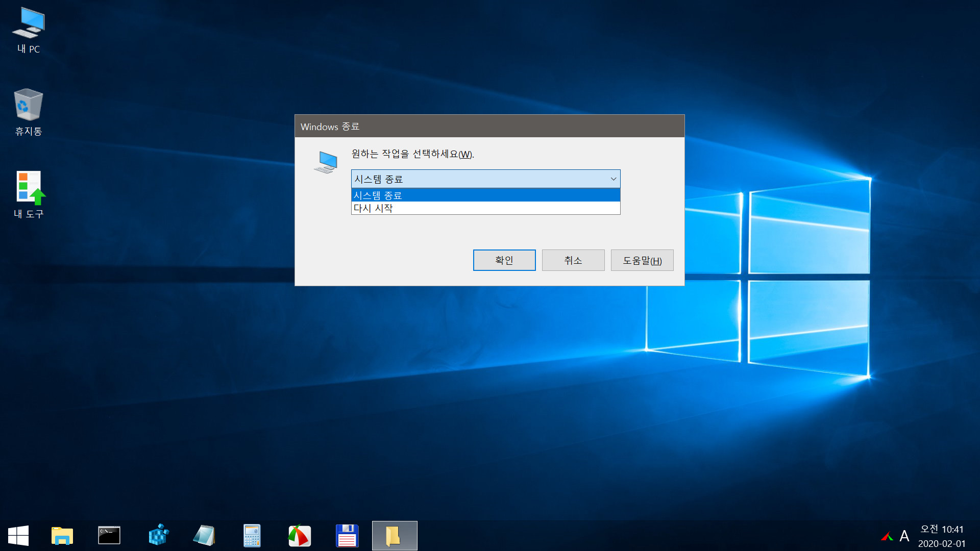Choose 시스템 종료 from the dropdown list
The width and height of the screenshot is (980, 551).
(x=486, y=195)
